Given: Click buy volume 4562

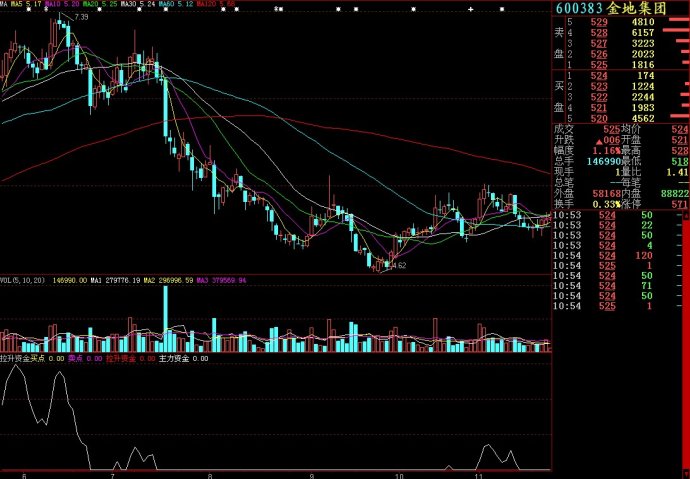Looking at the screenshot, I should point(643,118).
